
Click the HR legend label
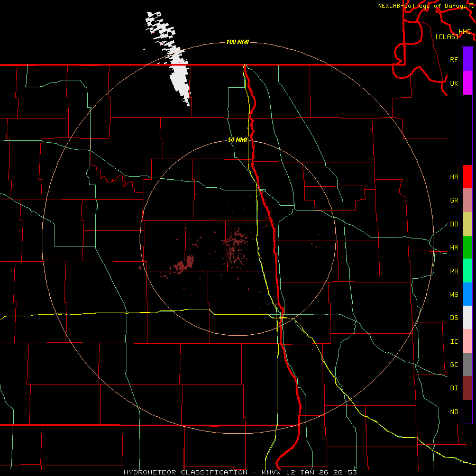click(454, 248)
